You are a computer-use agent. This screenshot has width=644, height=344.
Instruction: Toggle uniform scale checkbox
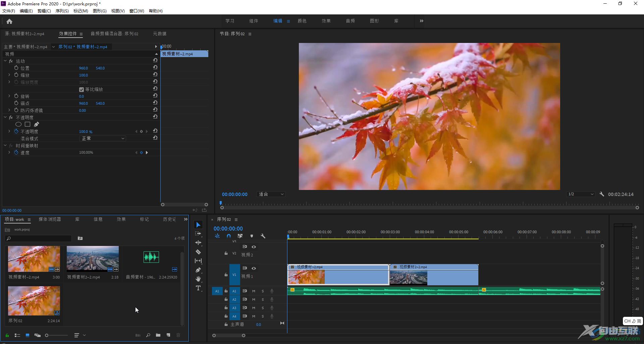pos(81,89)
